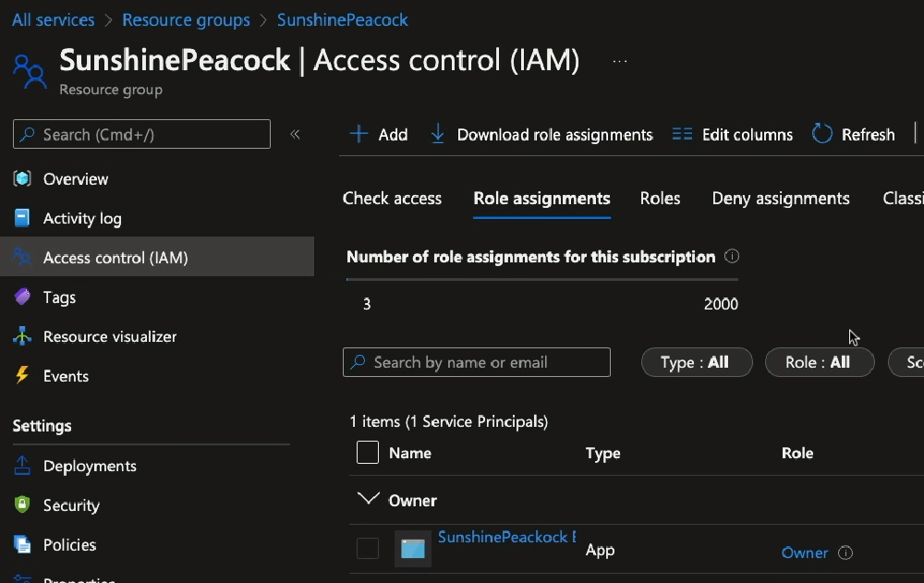Click the Overview cube icon
924x583 pixels.
[22, 178]
